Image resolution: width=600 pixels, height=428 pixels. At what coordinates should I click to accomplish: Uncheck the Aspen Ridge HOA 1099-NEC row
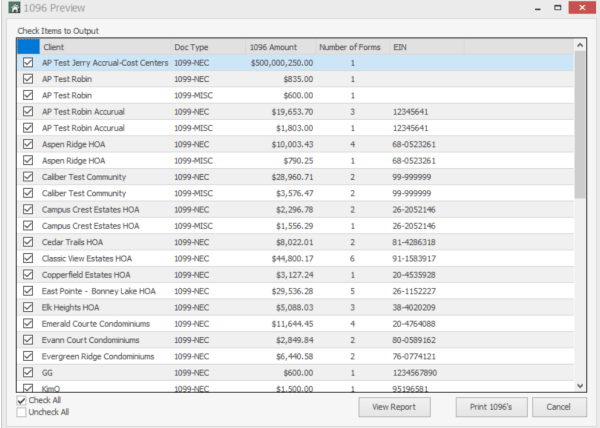(x=28, y=144)
